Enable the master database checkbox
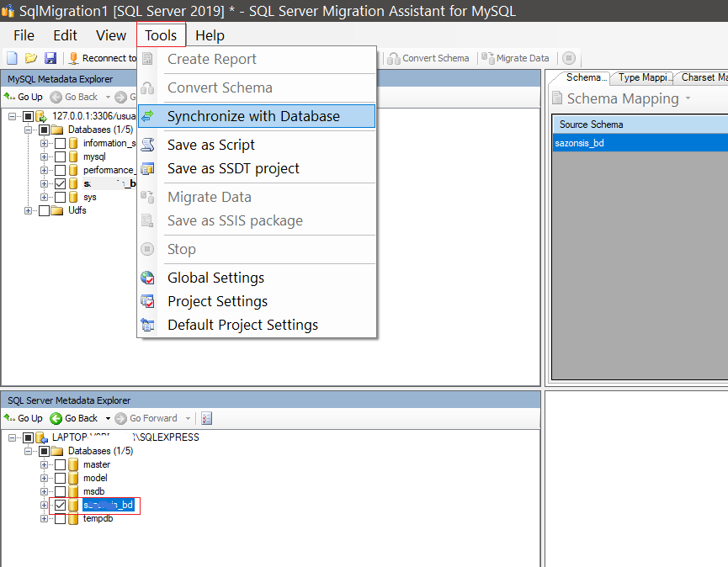 [x=59, y=464]
